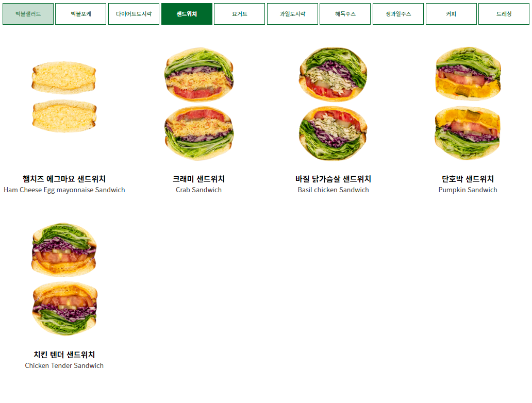Select the 다이어트도시락 tab
Viewport: 532px width, 403px height.
pyautogui.click(x=134, y=14)
